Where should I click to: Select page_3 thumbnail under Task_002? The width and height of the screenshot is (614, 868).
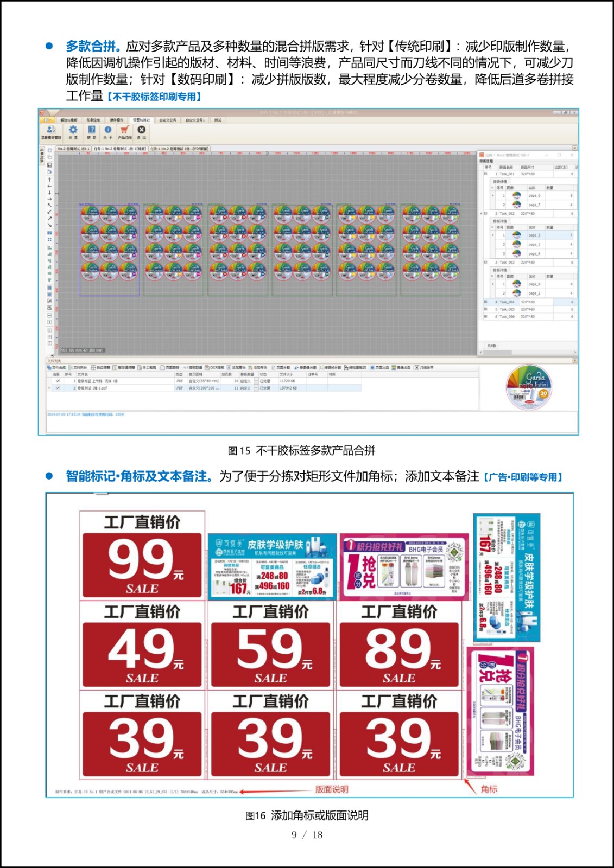[516, 235]
